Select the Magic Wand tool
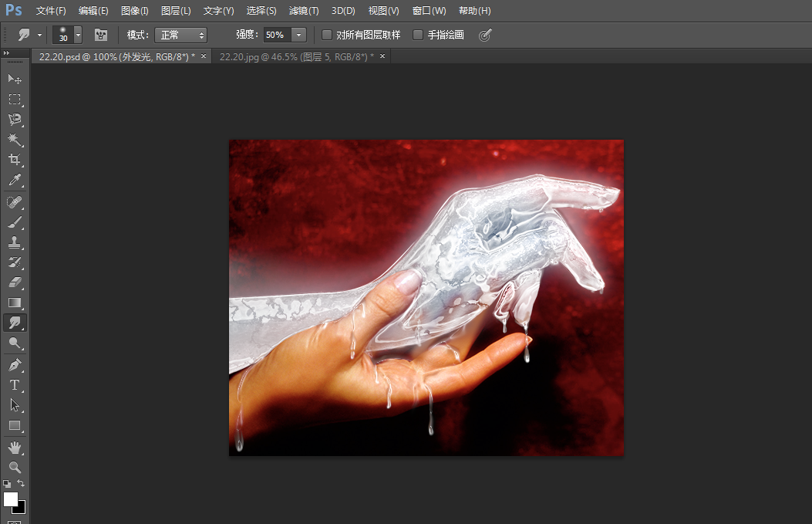This screenshot has height=524, width=812. pyautogui.click(x=14, y=140)
